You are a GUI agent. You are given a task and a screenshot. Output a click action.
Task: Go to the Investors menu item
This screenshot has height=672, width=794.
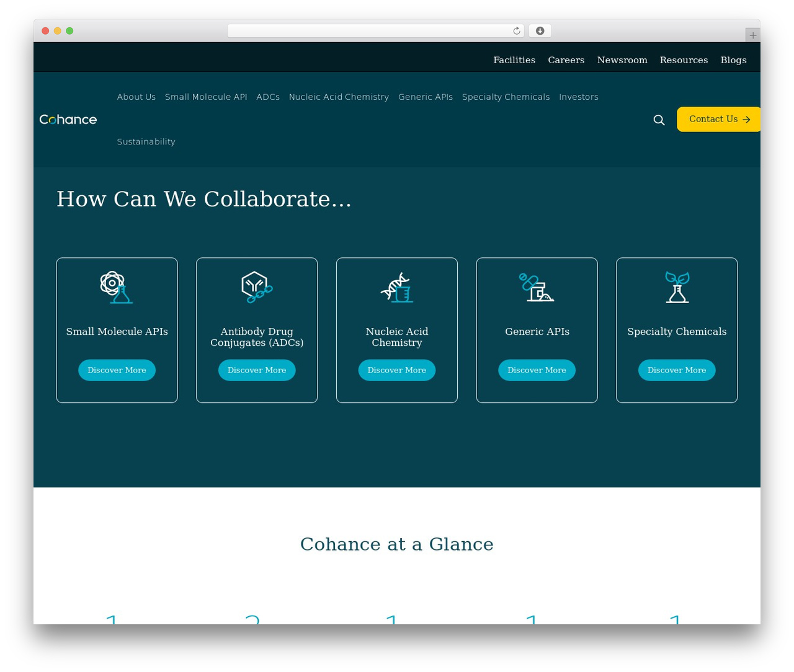click(579, 97)
